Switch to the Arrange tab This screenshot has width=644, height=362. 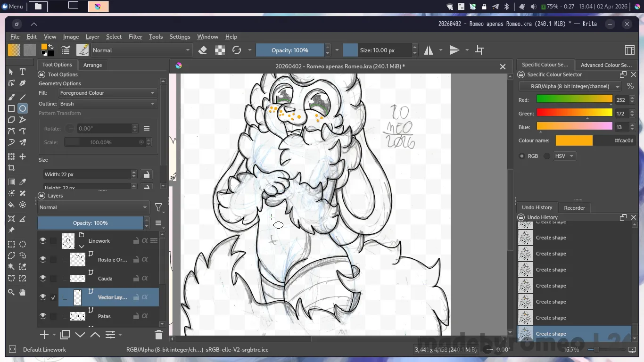(x=92, y=65)
